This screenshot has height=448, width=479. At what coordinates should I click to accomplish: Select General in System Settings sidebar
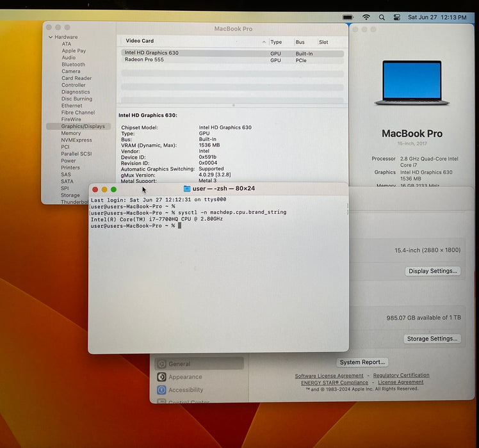point(199,364)
